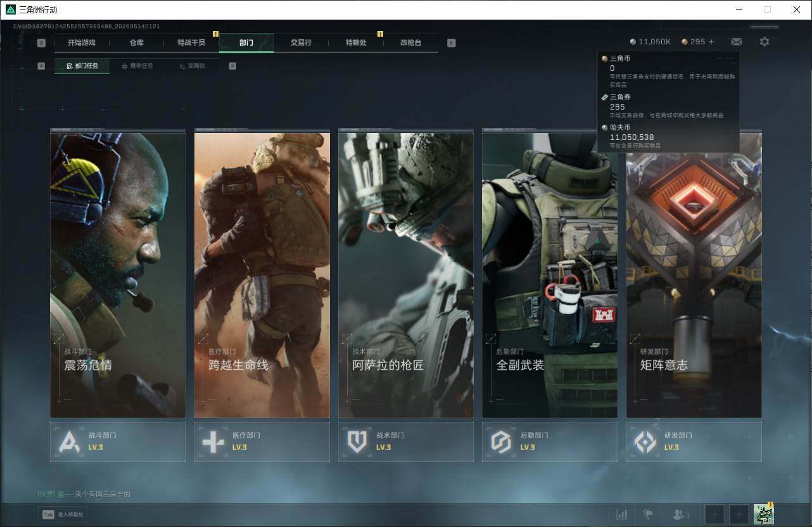The width and height of the screenshot is (812, 527).
Task: Open the settings gear icon
Action: click(x=764, y=42)
